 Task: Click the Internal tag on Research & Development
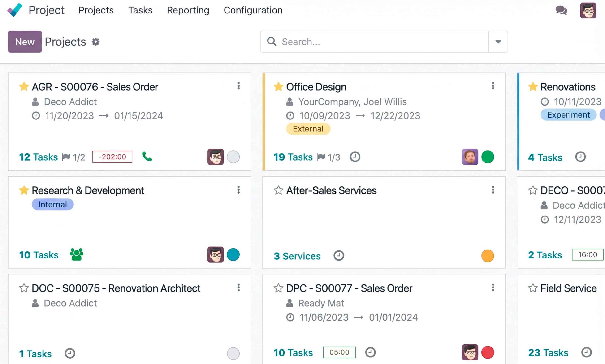point(52,204)
